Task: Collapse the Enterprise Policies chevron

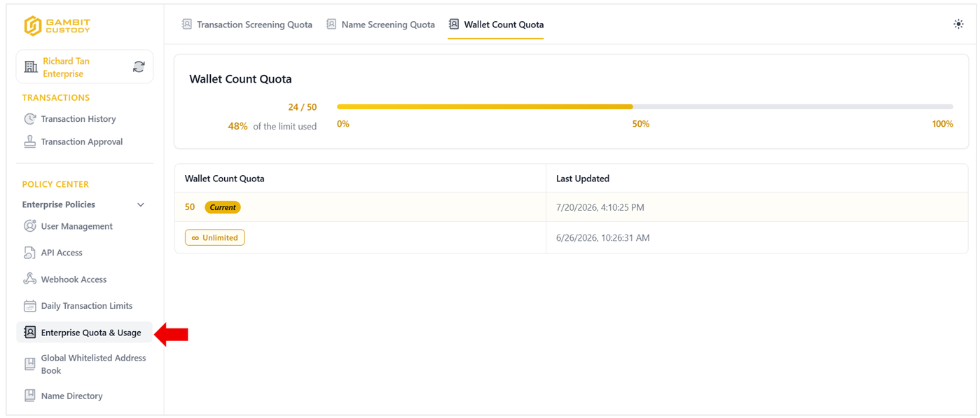Action: (141, 205)
